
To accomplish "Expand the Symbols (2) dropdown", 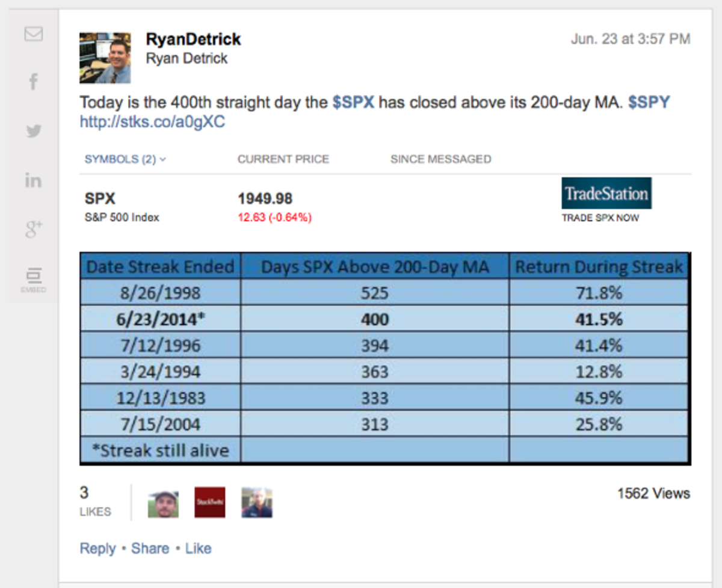I will coord(125,159).
